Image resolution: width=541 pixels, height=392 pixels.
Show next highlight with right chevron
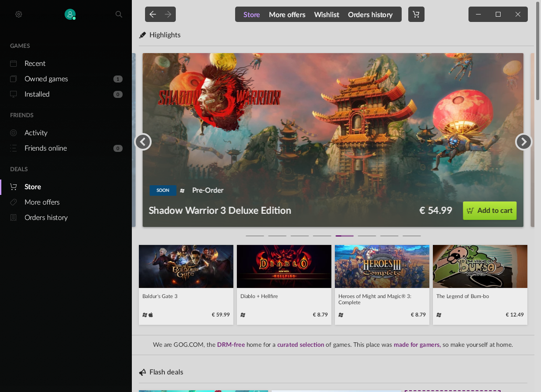click(523, 142)
